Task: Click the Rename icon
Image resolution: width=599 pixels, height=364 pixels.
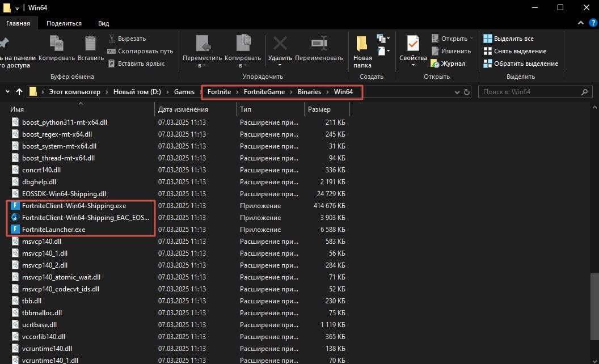Action: tap(319, 43)
